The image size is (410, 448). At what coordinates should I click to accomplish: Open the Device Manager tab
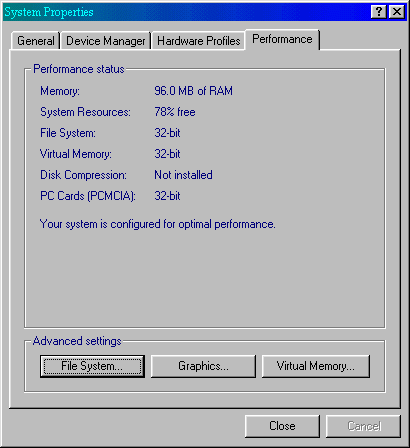106,41
